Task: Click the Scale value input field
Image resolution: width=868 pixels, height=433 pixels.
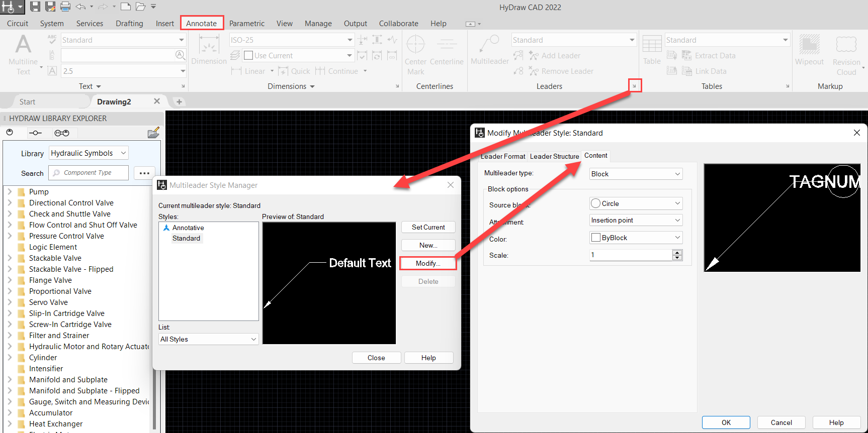Action: click(x=631, y=255)
